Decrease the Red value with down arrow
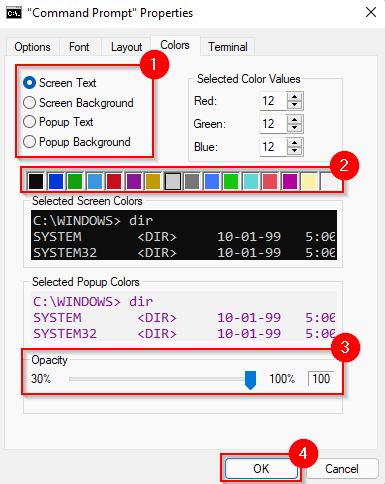This screenshot has width=385, height=484. (x=294, y=105)
